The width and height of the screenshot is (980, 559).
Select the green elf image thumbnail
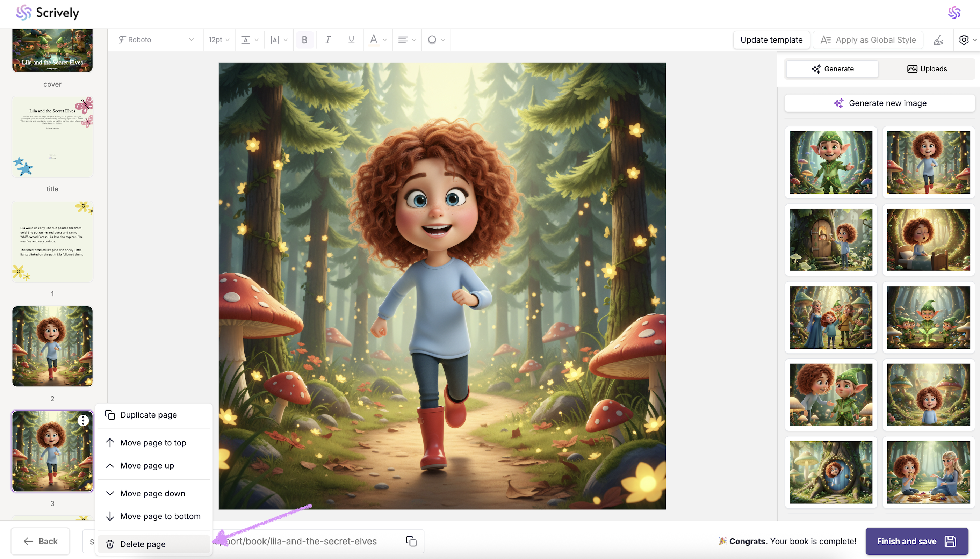pyautogui.click(x=831, y=162)
